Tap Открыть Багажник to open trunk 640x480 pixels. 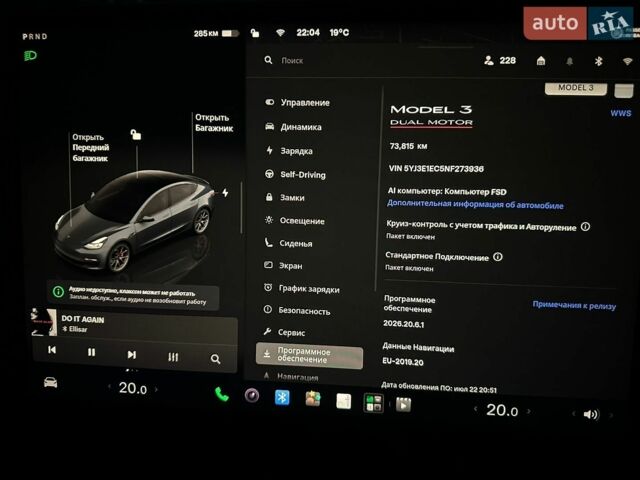[214, 123]
